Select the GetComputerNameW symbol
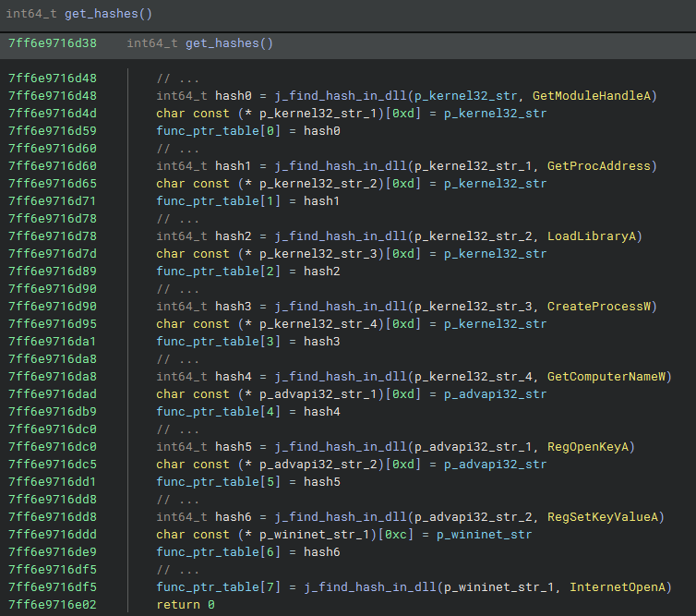Screen dimensions: 696x616 pyautogui.click(x=605, y=377)
